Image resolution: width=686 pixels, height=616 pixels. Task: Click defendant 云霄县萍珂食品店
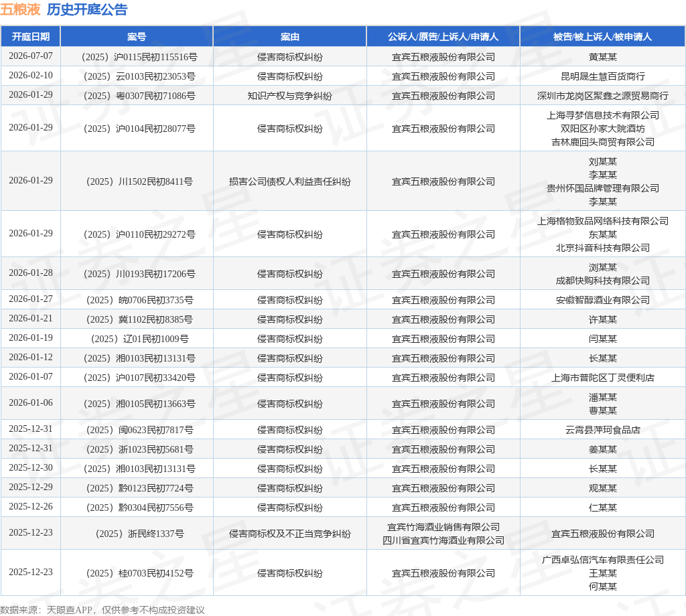[602, 430]
